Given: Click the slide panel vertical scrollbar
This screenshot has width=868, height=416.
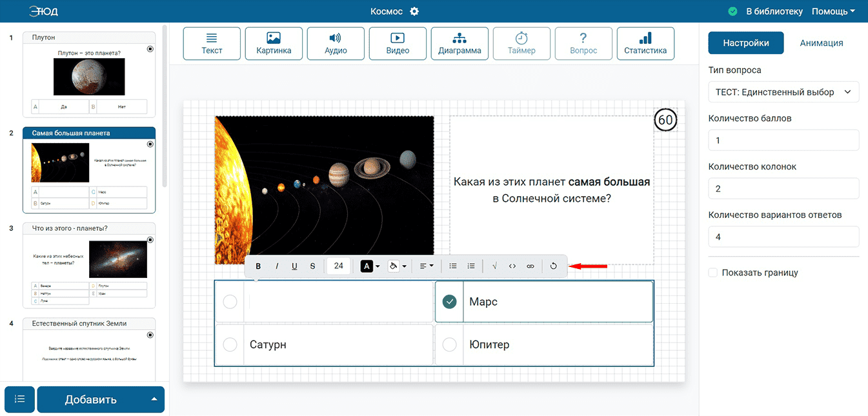Looking at the screenshot, I should click(x=165, y=106).
